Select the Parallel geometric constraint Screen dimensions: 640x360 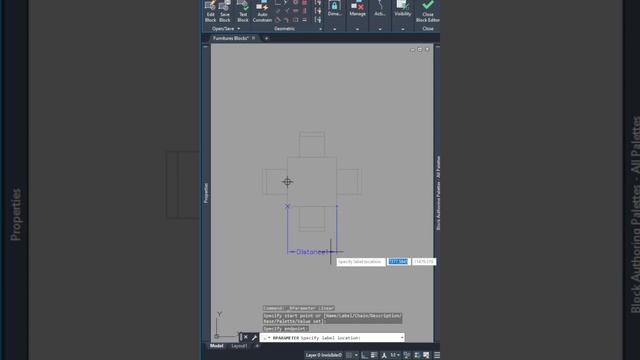(278, 11)
